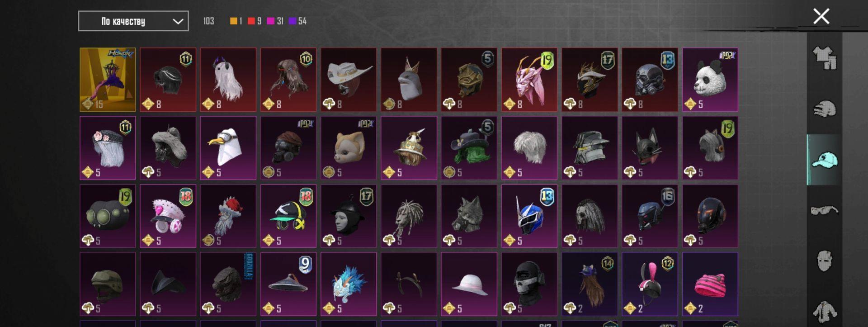Image resolution: width=868 pixels, height=327 pixels.
Task: Choose the shark head mask item
Action: tap(409, 80)
